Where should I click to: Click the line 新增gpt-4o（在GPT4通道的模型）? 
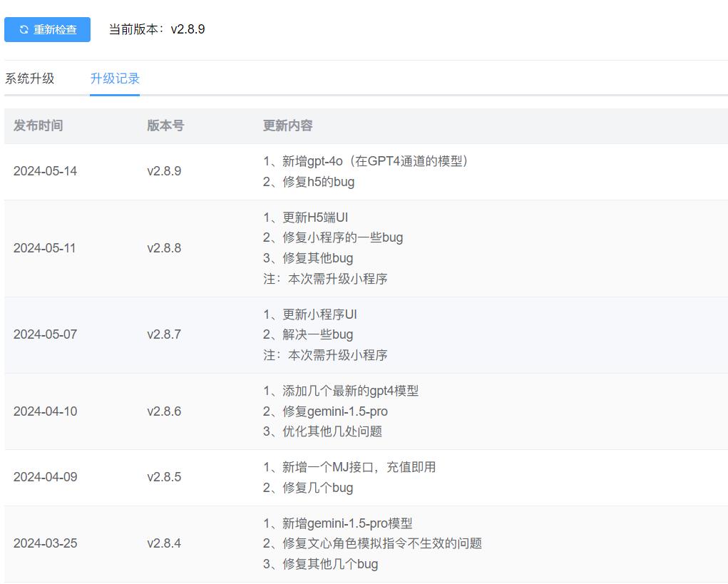pos(365,162)
